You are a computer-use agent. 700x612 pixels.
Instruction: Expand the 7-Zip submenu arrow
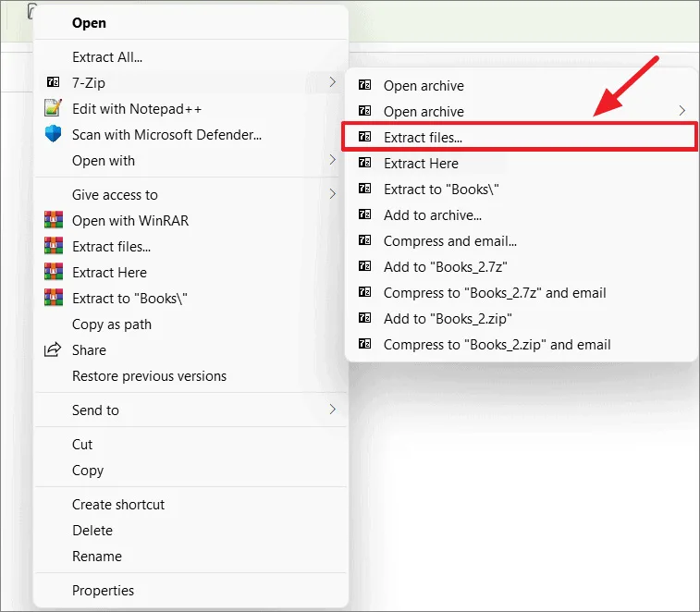[x=332, y=82]
